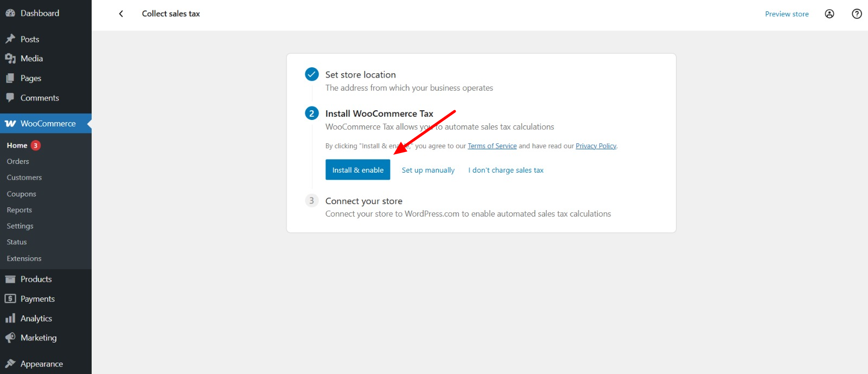Screen dimensions: 868x374
Task: Open the help question mark icon
Action: 857,14
